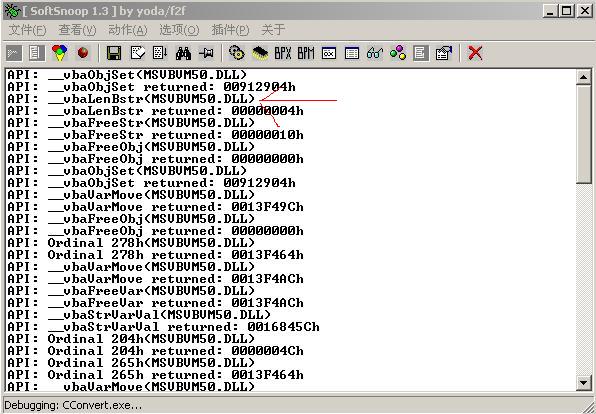596x414 pixels.
Task: Close the SoftSnoop window
Action: coord(585,11)
